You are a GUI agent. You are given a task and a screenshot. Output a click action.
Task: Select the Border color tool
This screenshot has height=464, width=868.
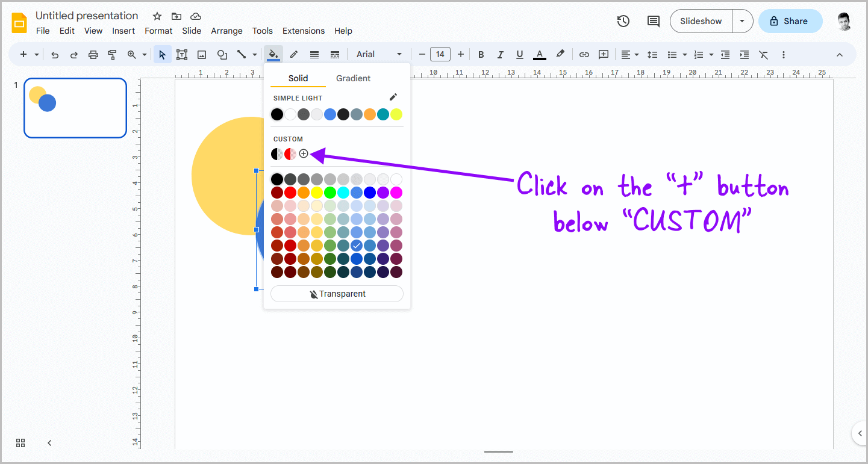point(294,54)
